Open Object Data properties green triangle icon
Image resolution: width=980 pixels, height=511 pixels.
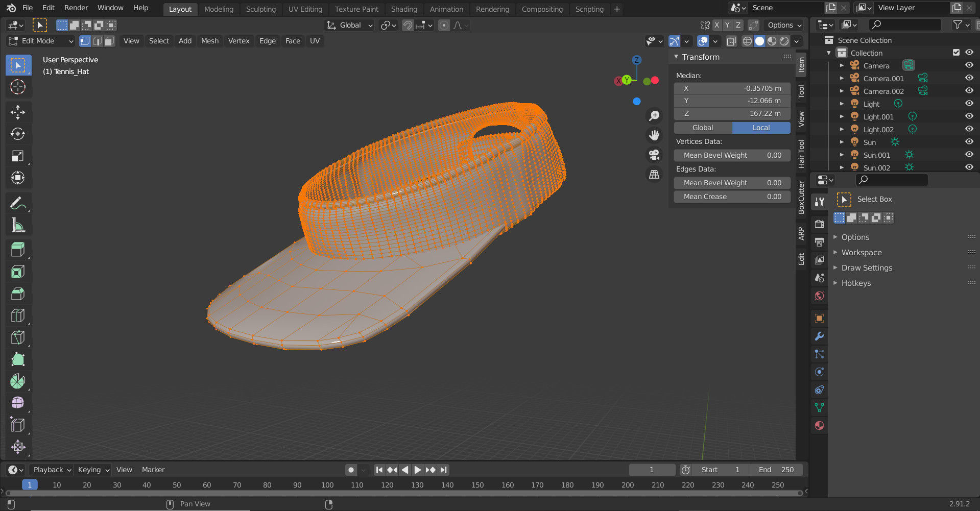[x=819, y=407]
